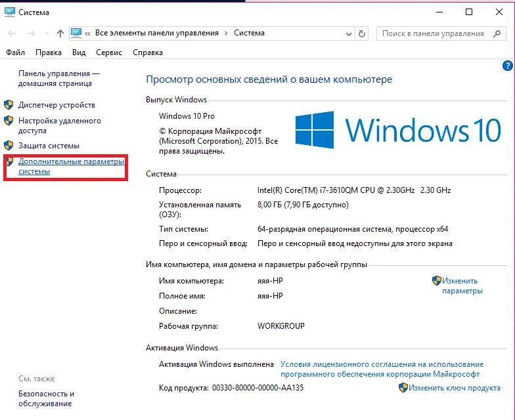Open the recent locations dropdown arrow

coord(47,33)
